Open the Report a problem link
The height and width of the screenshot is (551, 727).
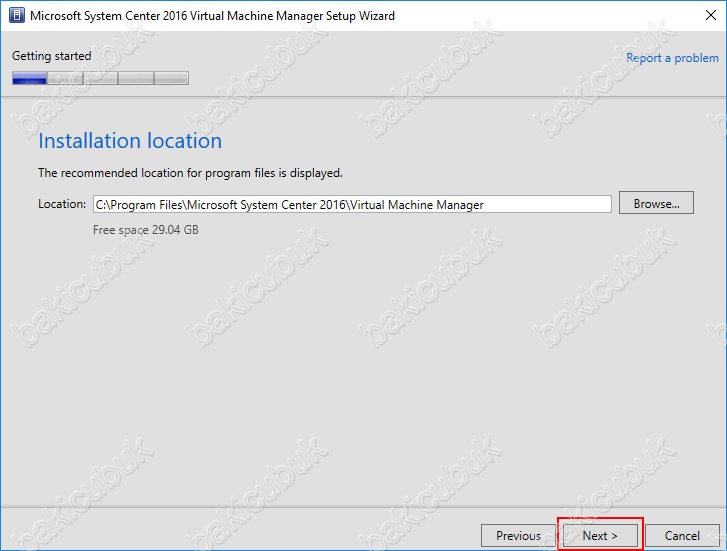(x=672, y=58)
